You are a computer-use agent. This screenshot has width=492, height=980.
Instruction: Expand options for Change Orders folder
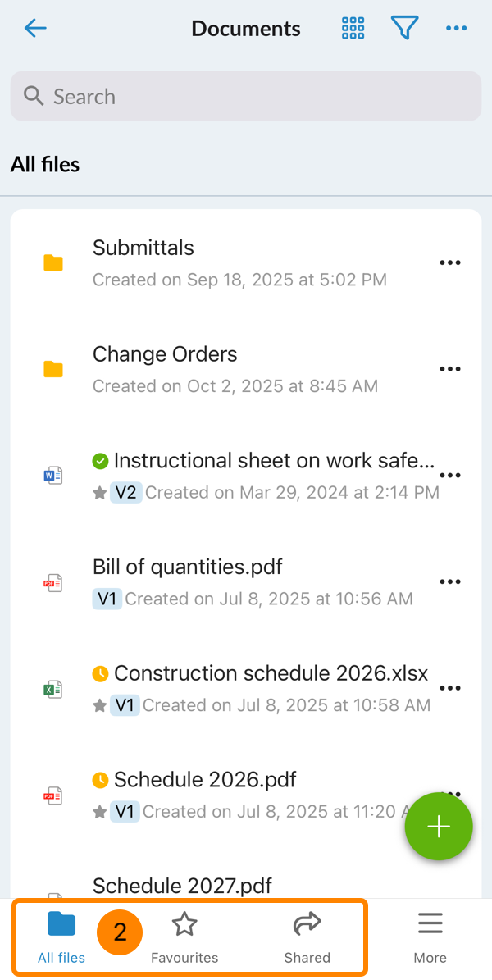click(x=450, y=369)
